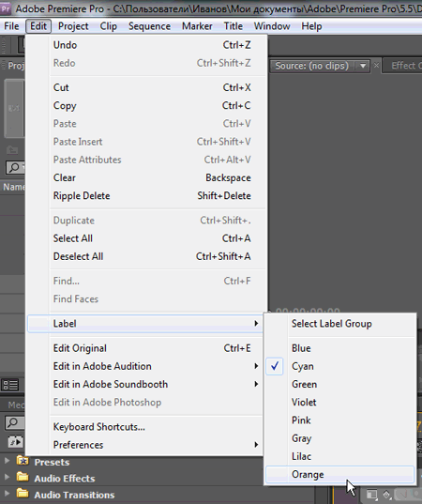
Task: Expand the Audio Effects folder
Action: tap(7, 477)
